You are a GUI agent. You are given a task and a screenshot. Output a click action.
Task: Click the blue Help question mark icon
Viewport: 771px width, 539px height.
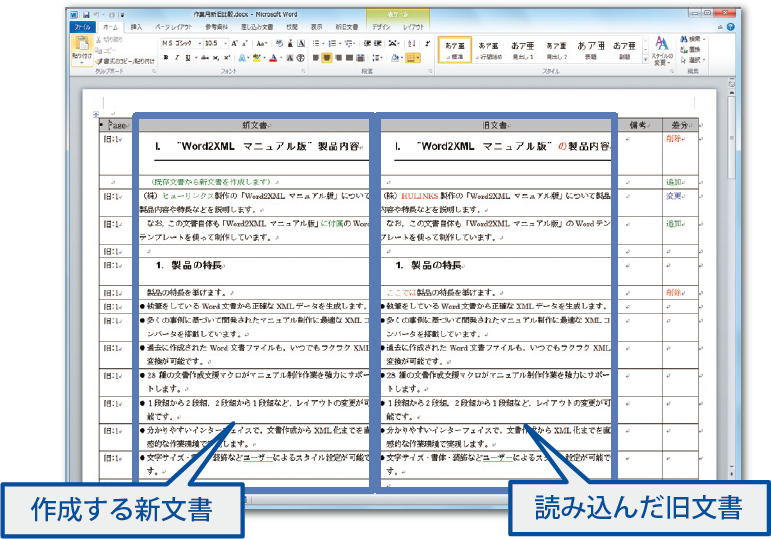point(731,27)
